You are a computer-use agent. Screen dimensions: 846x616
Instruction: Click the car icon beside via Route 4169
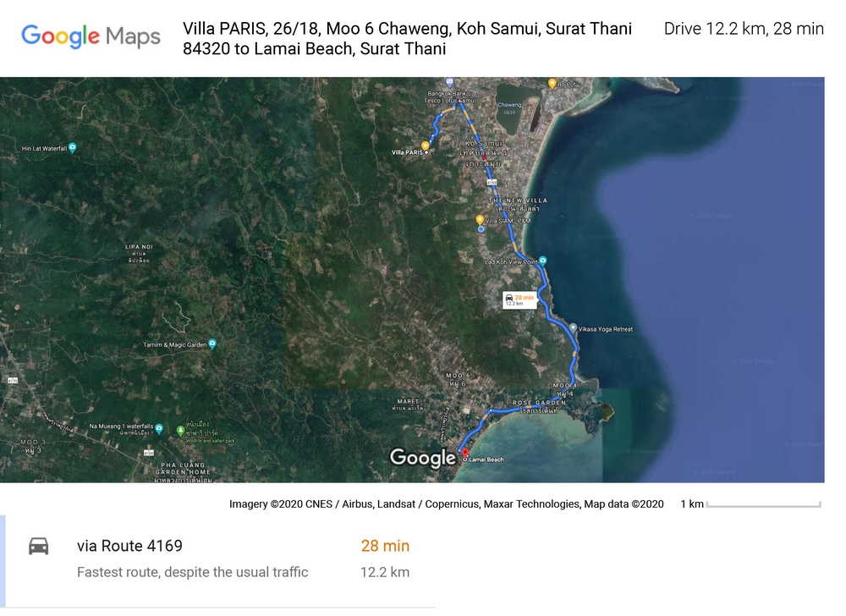point(37,546)
